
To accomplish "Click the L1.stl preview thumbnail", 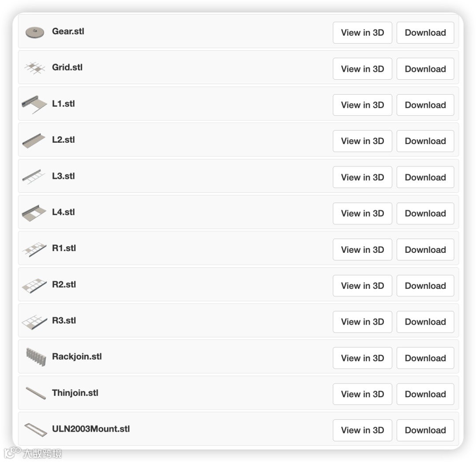I will [34, 104].
